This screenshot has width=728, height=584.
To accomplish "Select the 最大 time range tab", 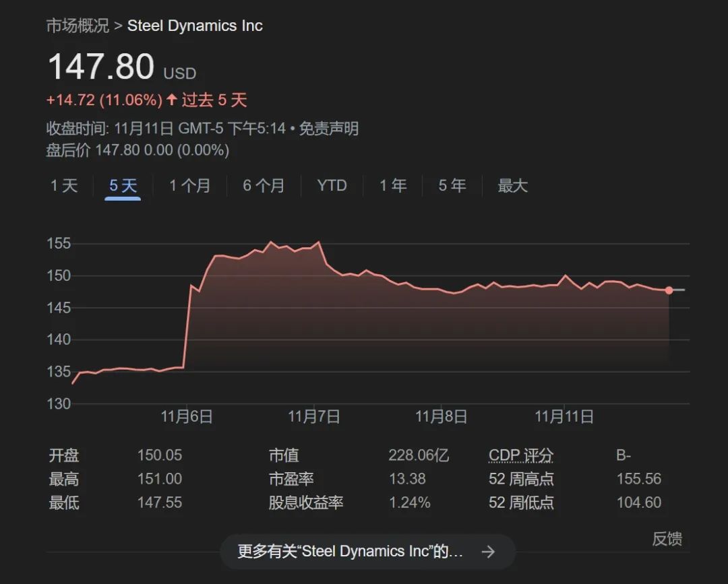I will point(513,186).
